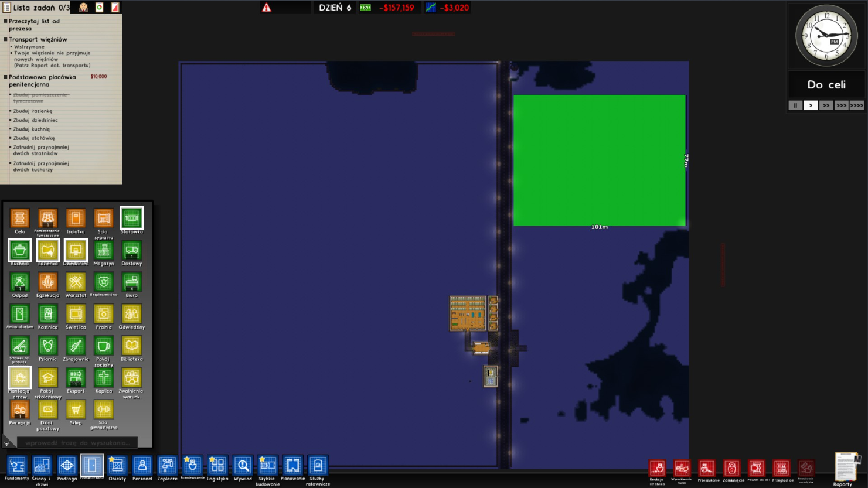Toggle the Pomieszczenia rooms menu

92,465
